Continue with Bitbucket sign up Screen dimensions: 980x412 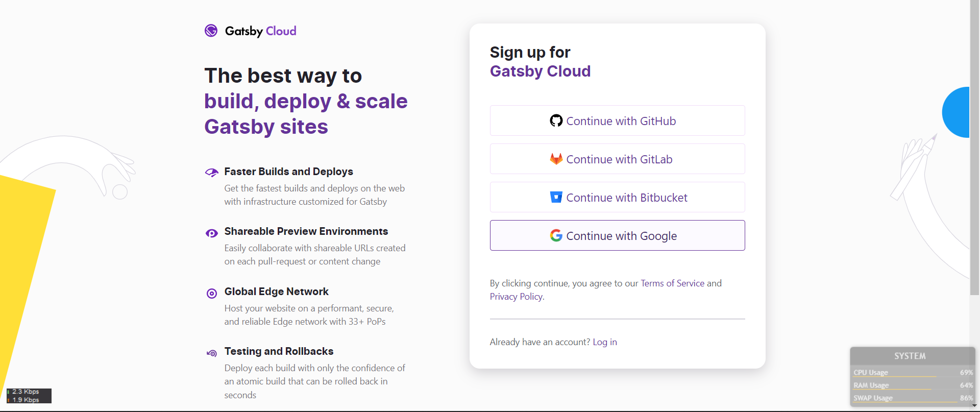tap(618, 197)
